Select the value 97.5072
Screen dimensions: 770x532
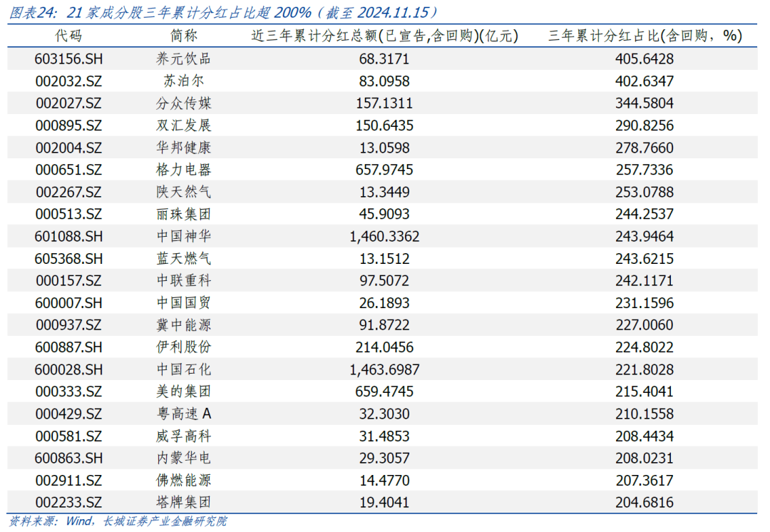pos(384,281)
